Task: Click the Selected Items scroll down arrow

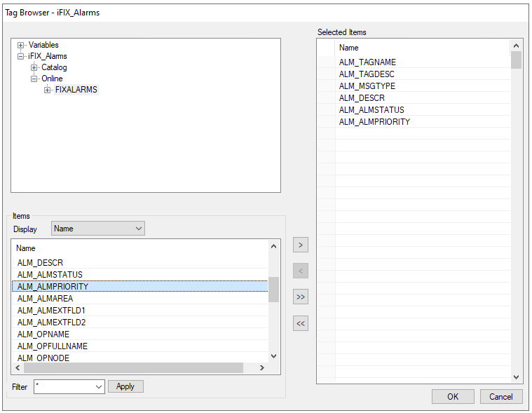Action: (516, 377)
